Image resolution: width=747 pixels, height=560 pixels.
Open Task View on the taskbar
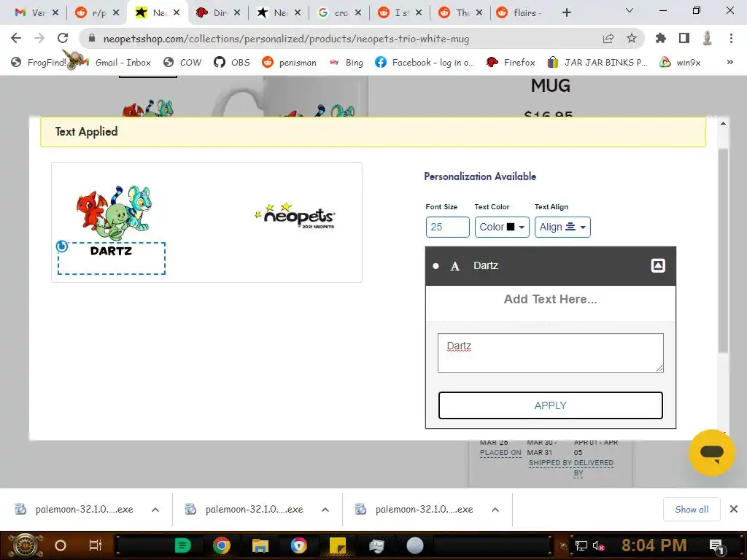[x=96, y=545]
